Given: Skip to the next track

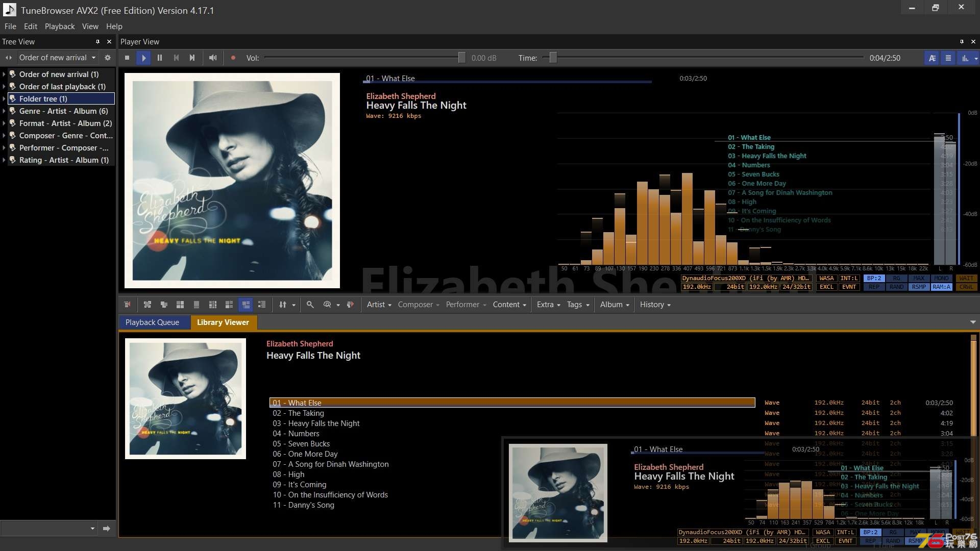Looking at the screenshot, I should (192, 58).
